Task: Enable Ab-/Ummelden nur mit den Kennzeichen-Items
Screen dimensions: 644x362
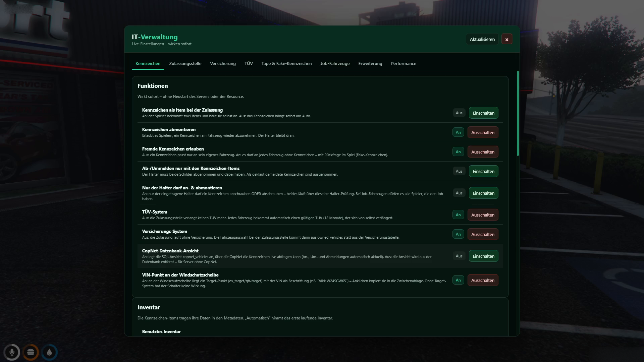Action: 483,171
